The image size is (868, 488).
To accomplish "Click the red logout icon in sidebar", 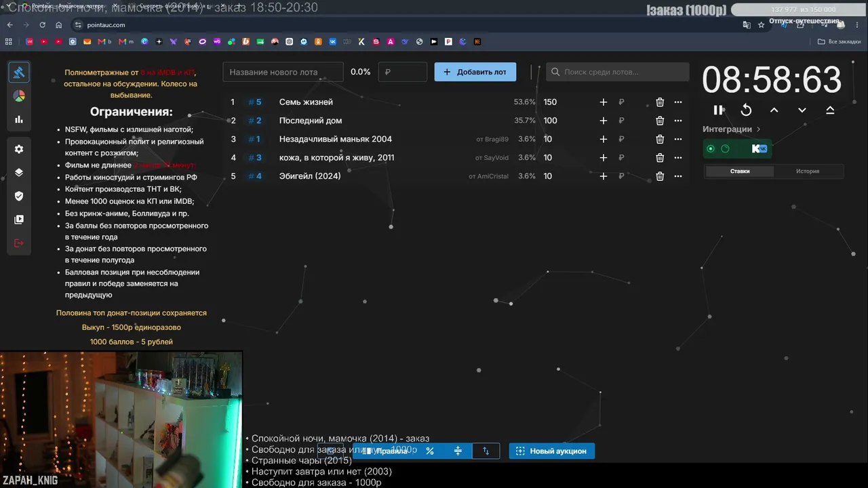I will [19, 243].
